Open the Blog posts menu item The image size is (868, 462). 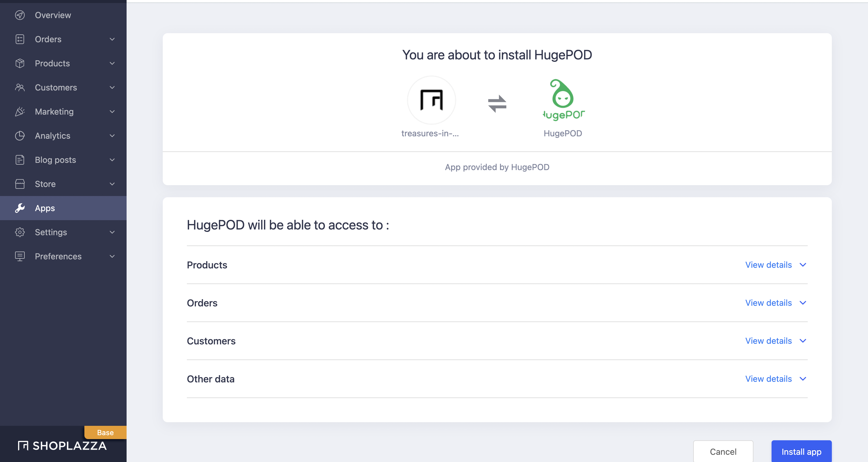coord(55,160)
